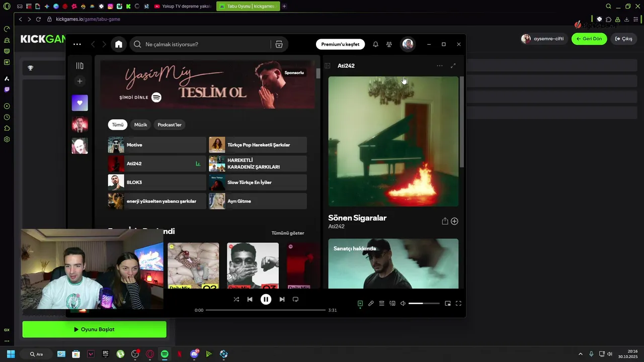The image size is (644, 362).
Task: Expand Your Library sidebar icon
Action: click(x=79, y=66)
